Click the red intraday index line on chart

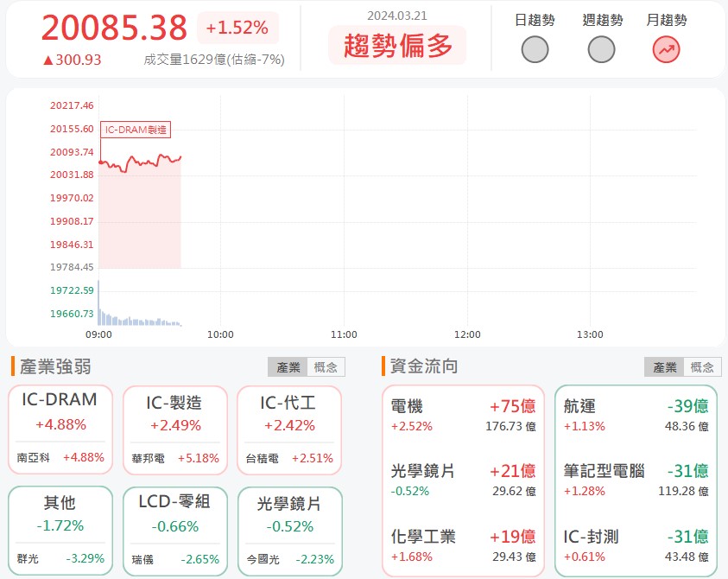pos(140,162)
